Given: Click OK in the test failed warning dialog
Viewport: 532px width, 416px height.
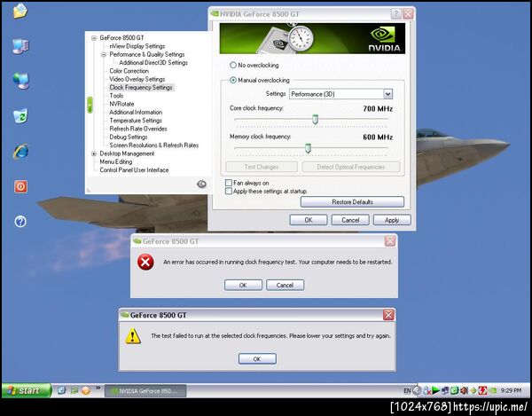Looking at the screenshot, I should tap(257, 358).
